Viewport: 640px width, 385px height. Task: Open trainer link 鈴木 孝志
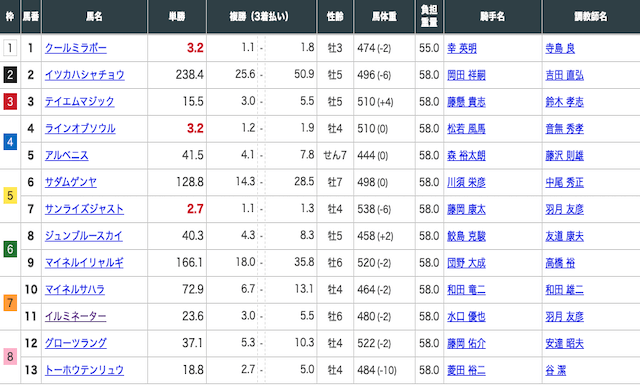tap(564, 102)
